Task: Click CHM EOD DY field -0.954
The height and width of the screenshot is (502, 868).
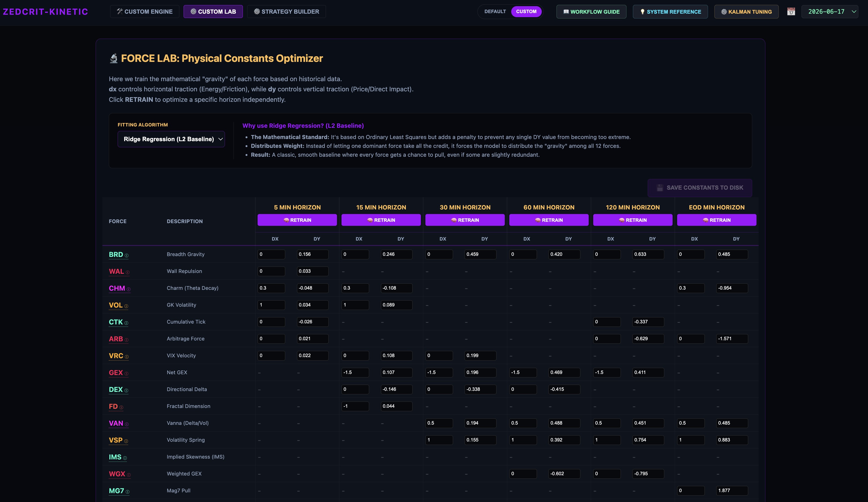Action: (x=732, y=288)
